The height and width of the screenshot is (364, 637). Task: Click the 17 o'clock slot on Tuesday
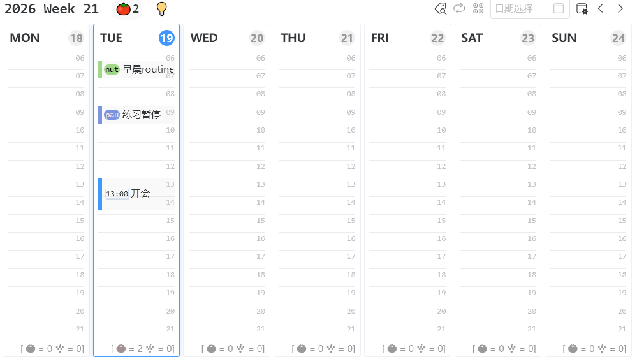pos(136,259)
